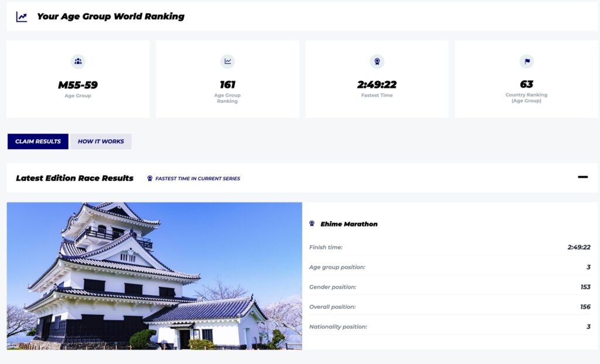Click the medal icon next to Ehime Marathon
The height and width of the screenshot is (364, 600).
[312, 224]
